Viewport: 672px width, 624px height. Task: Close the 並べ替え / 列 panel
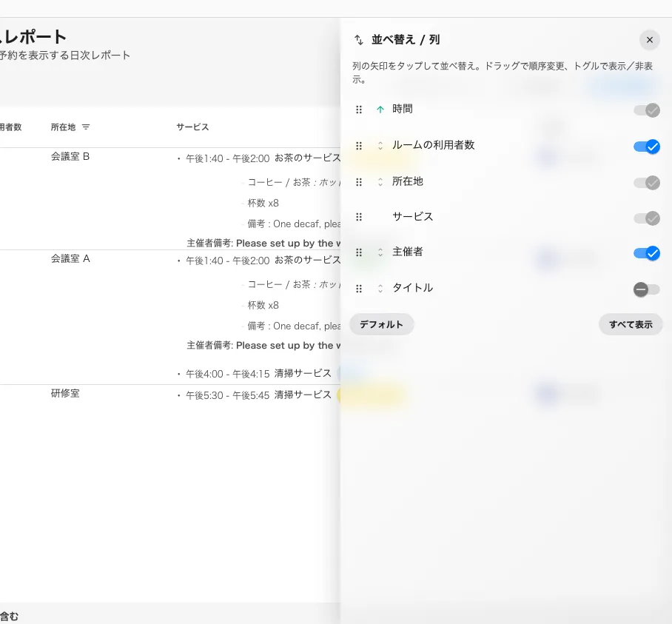point(649,40)
